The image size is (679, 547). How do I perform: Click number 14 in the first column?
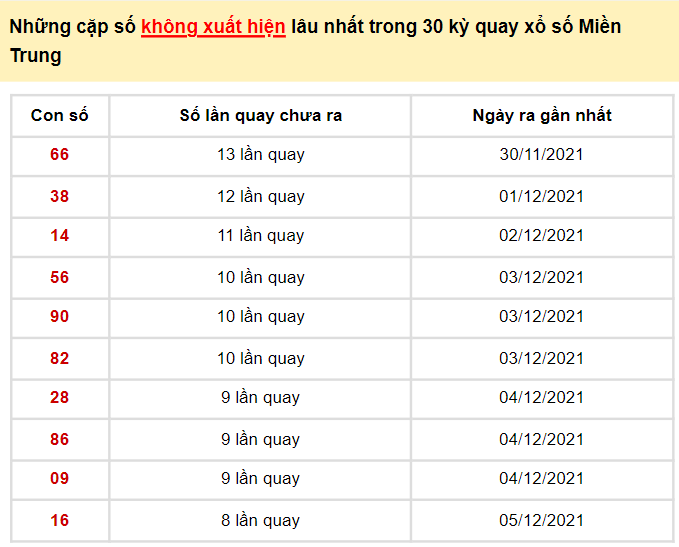[60, 236]
